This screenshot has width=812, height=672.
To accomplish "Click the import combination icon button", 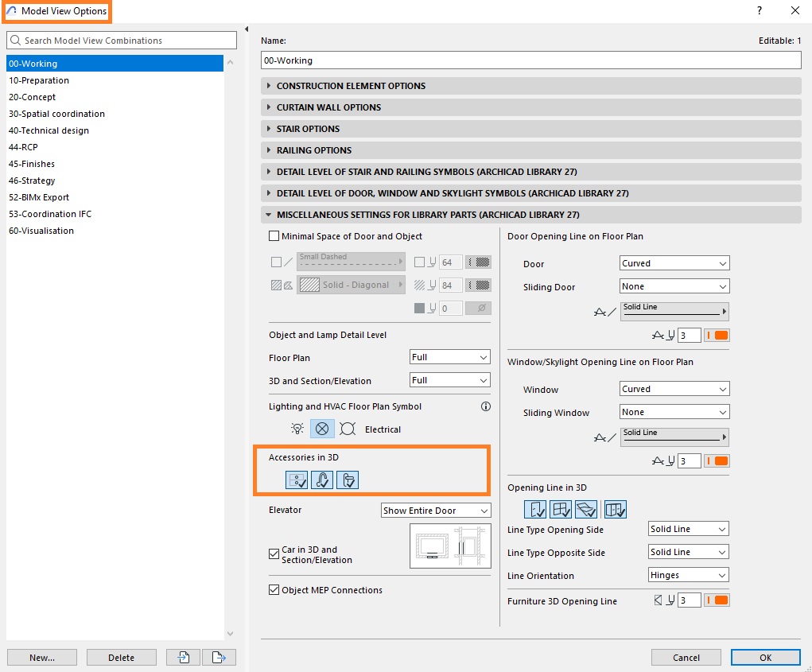I will pyautogui.click(x=184, y=658).
